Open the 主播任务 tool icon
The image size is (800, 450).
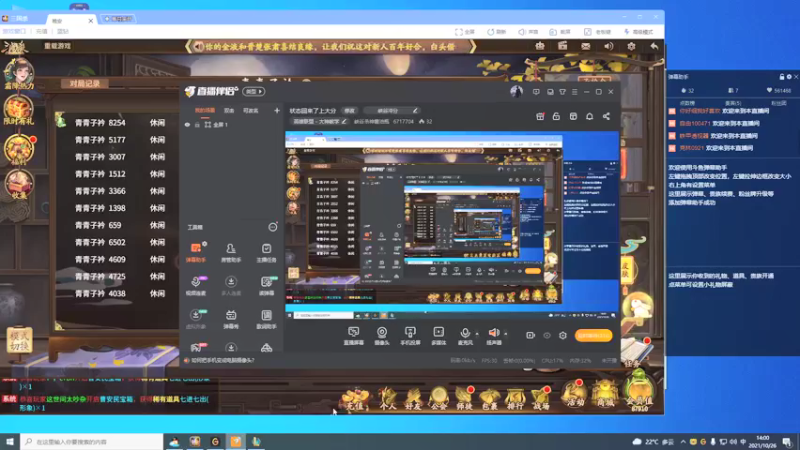266,253
